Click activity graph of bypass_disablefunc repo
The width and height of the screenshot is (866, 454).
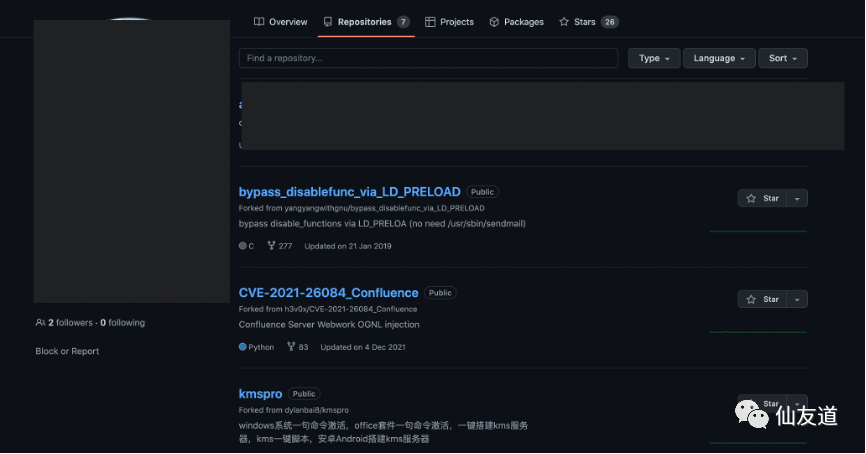coord(758,231)
